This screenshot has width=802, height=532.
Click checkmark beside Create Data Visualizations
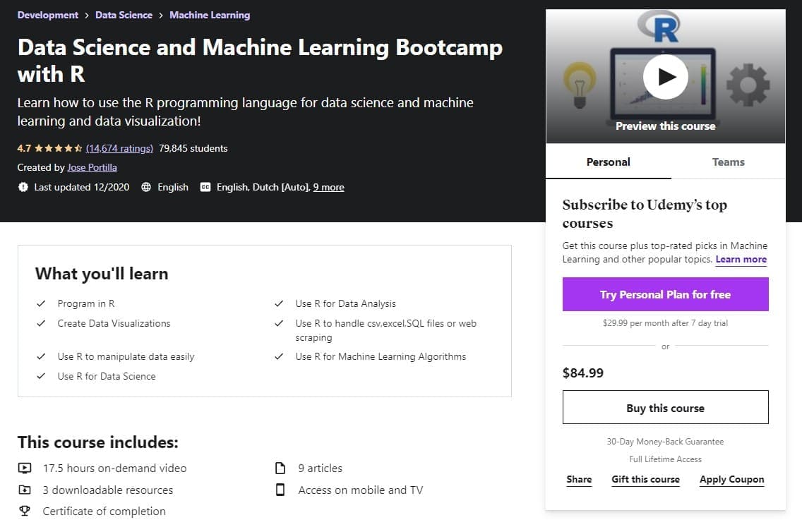tap(41, 323)
